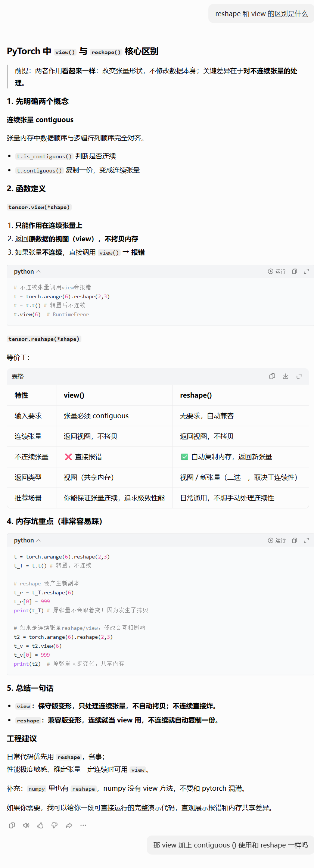The image size is (314, 868).
Task: Share the assistant answer
Action: point(69,825)
